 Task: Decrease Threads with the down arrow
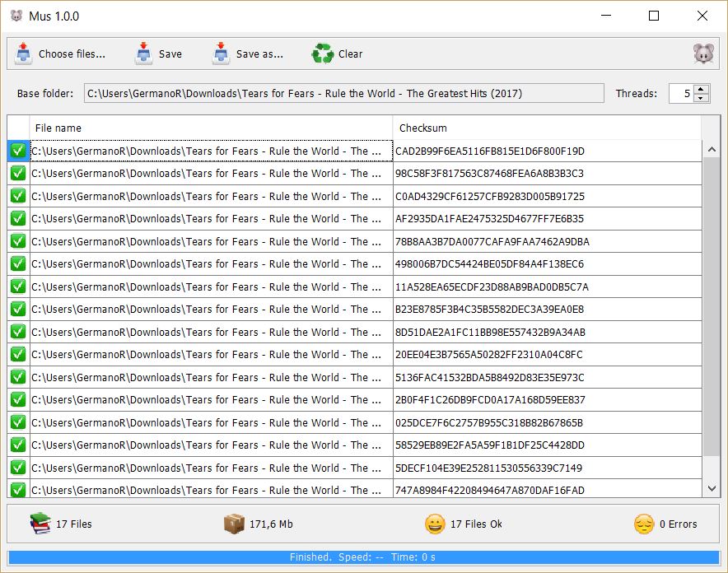701,98
